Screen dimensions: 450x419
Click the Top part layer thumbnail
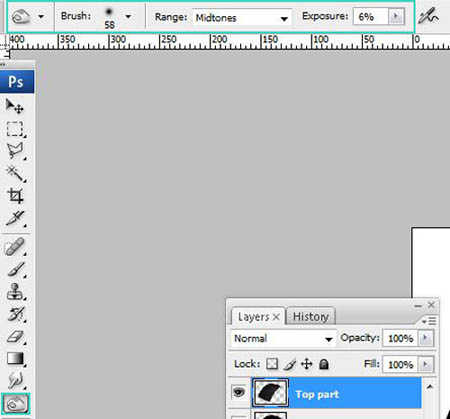click(x=270, y=393)
